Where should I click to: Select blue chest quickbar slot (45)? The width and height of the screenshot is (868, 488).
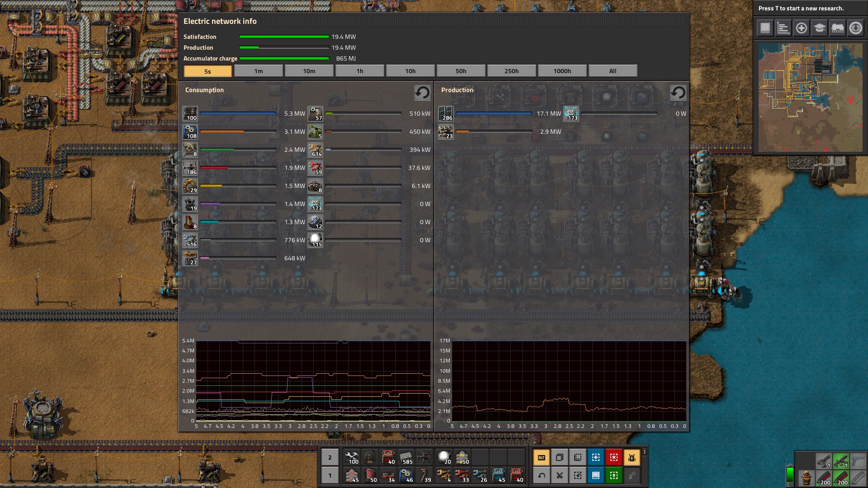[x=498, y=475]
